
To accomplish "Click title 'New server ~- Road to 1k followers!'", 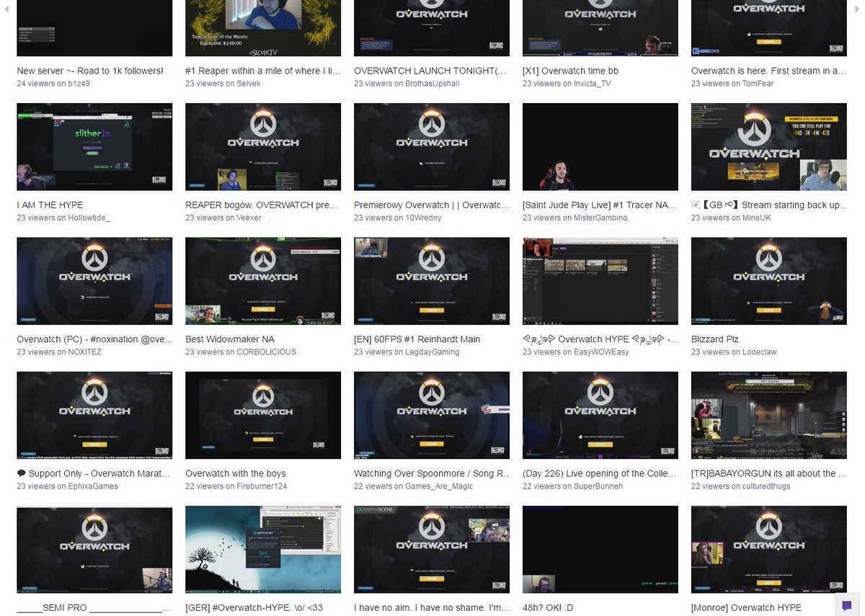I will (x=90, y=71).
